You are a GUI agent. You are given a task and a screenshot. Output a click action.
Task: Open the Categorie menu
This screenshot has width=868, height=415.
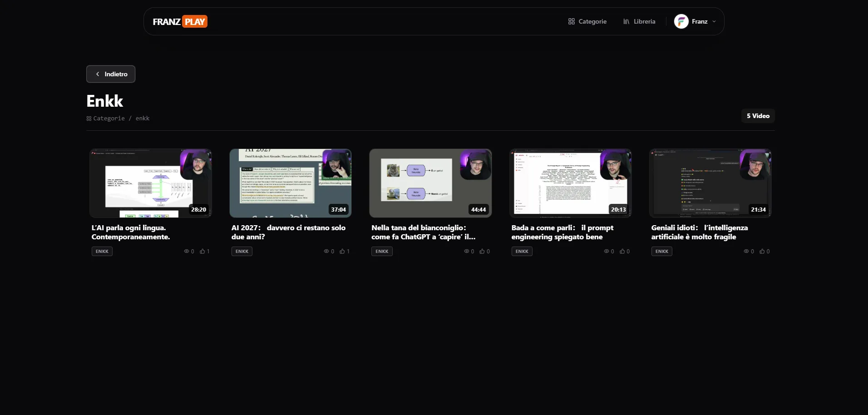click(x=587, y=21)
